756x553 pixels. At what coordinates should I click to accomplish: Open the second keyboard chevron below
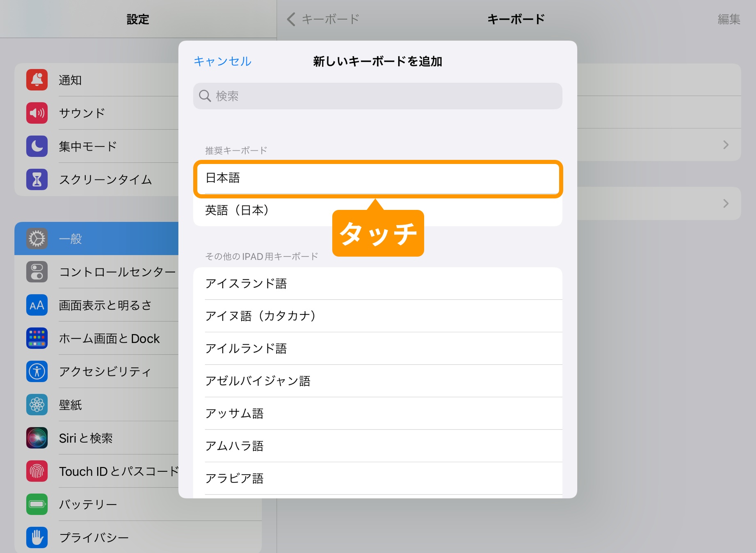[726, 203]
